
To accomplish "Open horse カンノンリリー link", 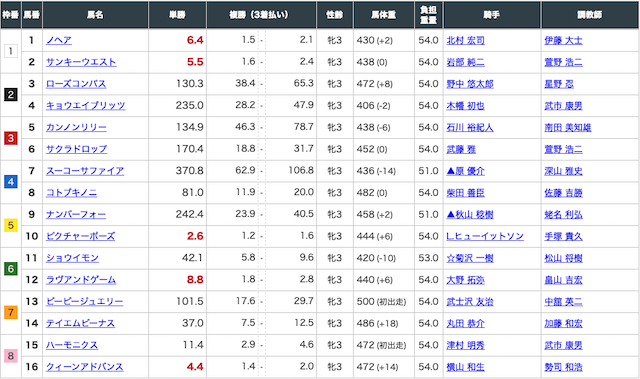I will (76, 127).
